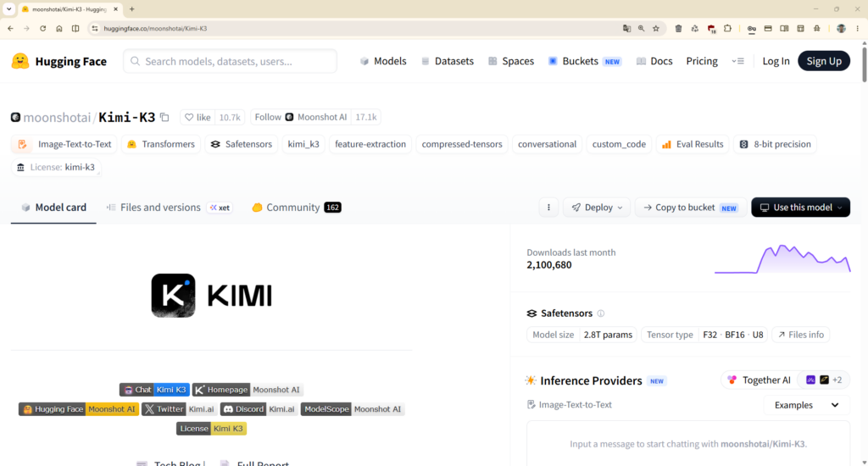Click the chat message input area
Image resolution: width=868 pixels, height=466 pixels.
point(688,443)
